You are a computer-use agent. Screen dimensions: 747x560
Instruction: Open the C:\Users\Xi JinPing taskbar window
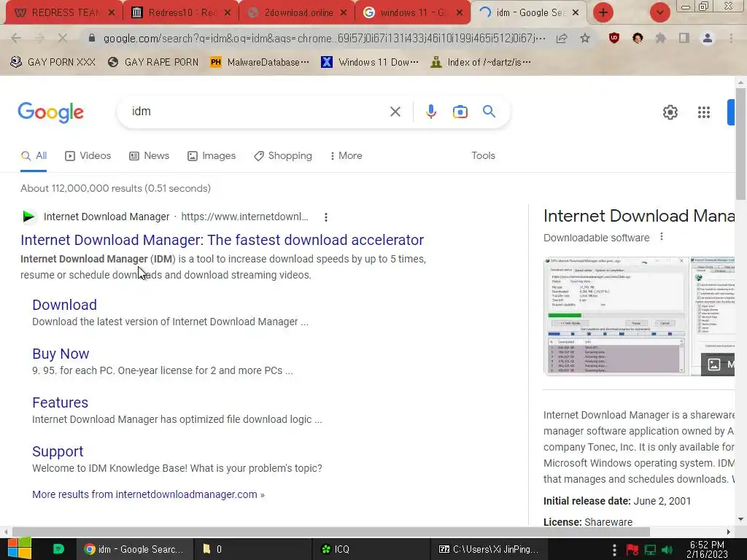point(488,549)
